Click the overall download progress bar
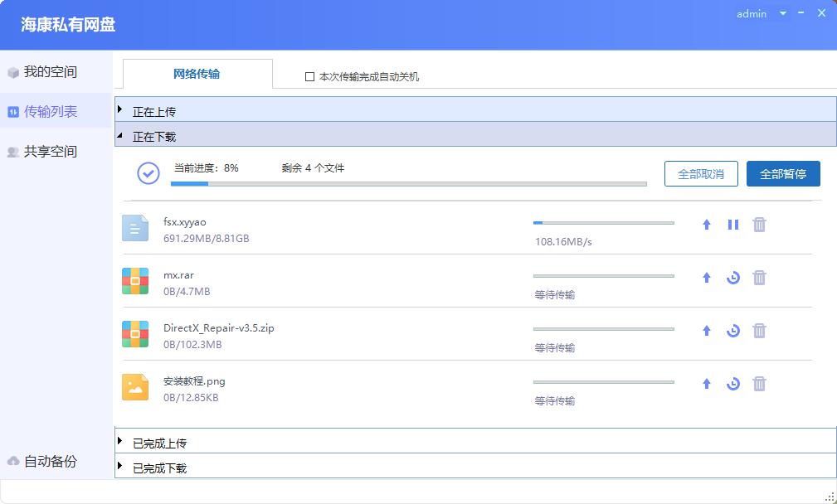The image size is (837, 504). pos(410,184)
